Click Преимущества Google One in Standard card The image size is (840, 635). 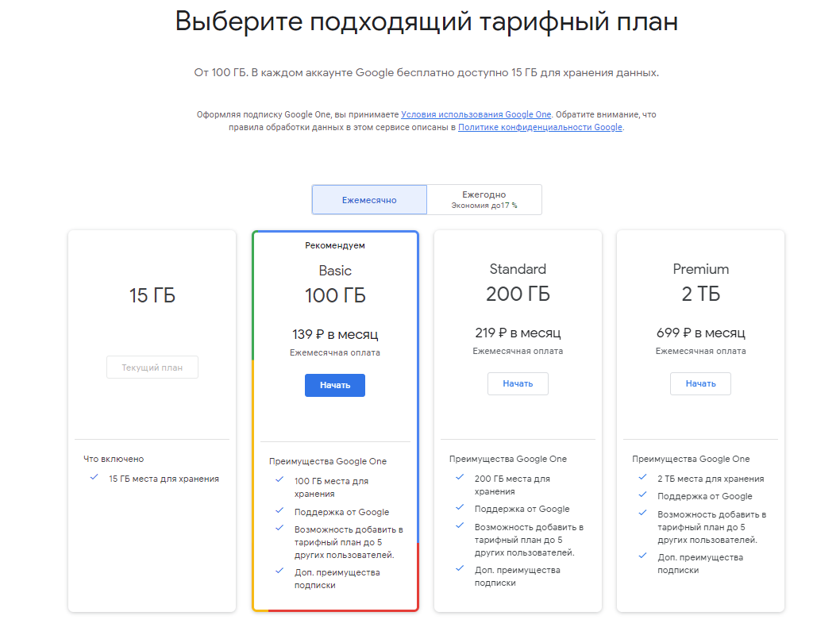click(x=508, y=459)
